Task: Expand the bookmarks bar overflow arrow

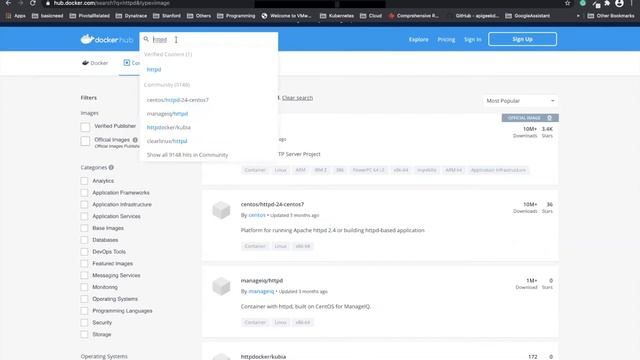Action: tap(578, 16)
